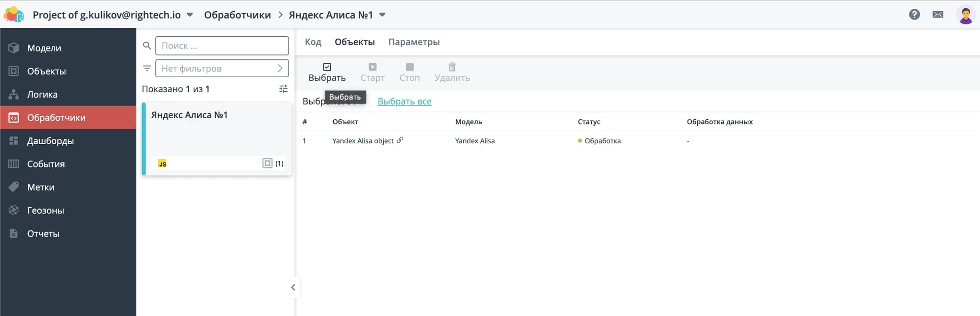
Task: Click in the Поиск search field
Action: tap(222, 46)
